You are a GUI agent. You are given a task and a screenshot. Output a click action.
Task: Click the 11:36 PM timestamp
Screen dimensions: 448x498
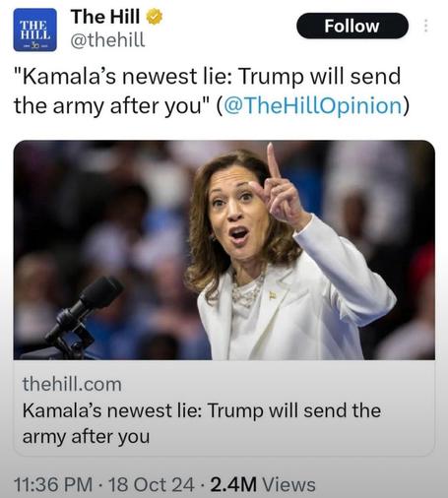pos(53,484)
